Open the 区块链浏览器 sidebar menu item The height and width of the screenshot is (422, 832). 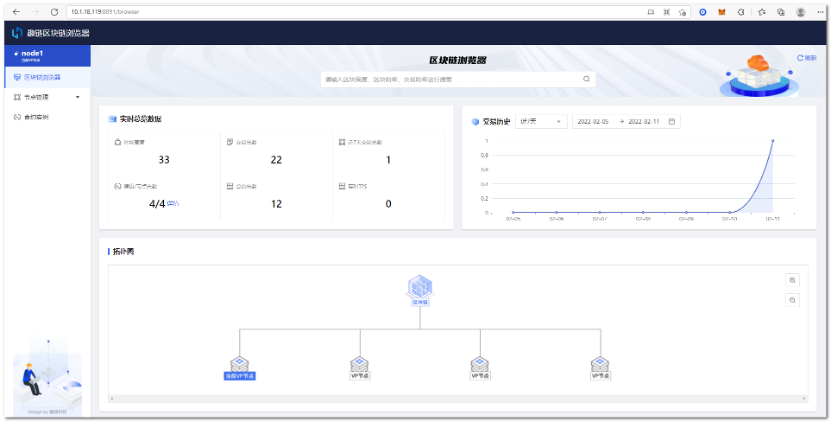point(47,77)
